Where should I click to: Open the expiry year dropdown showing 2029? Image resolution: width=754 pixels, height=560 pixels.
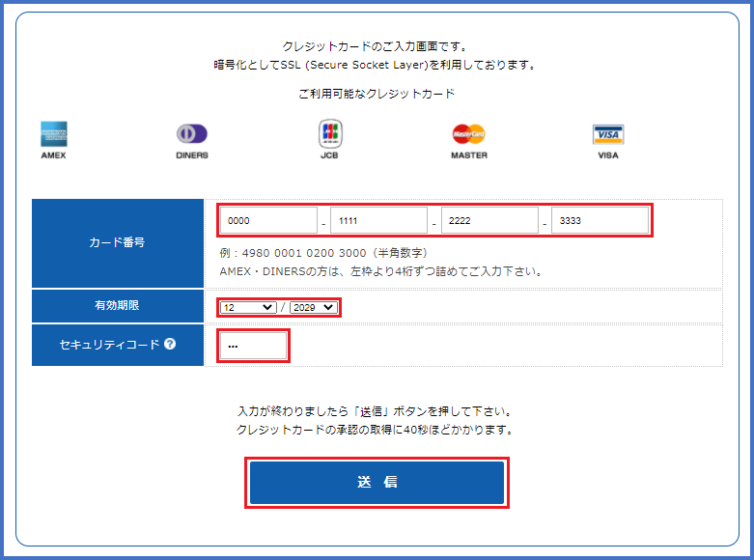click(313, 307)
